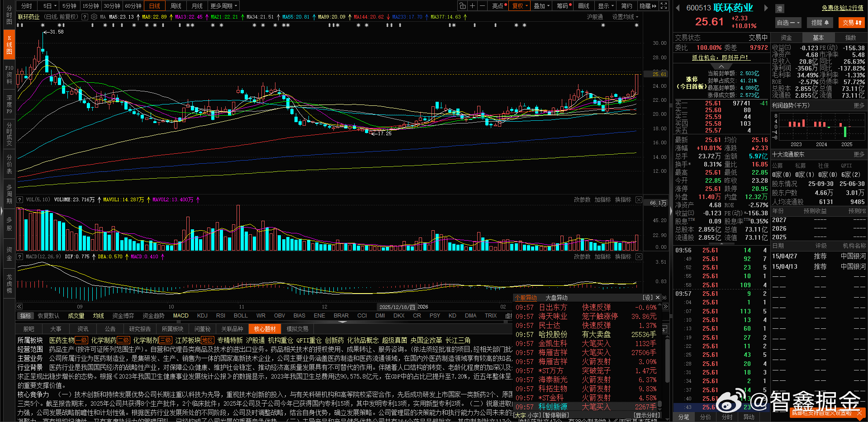Switch to the 月线 monthly chart tab
The image size is (868, 422).
pyautogui.click(x=197, y=6)
